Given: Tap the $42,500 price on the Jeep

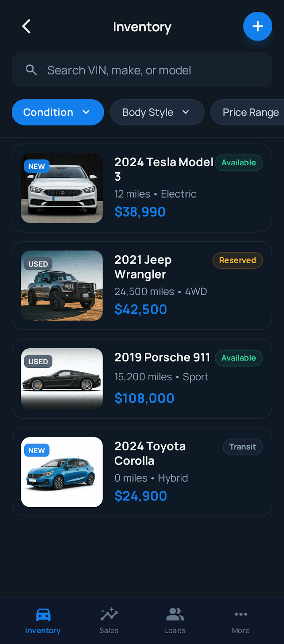Looking at the screenshot, I should point(141,309).
